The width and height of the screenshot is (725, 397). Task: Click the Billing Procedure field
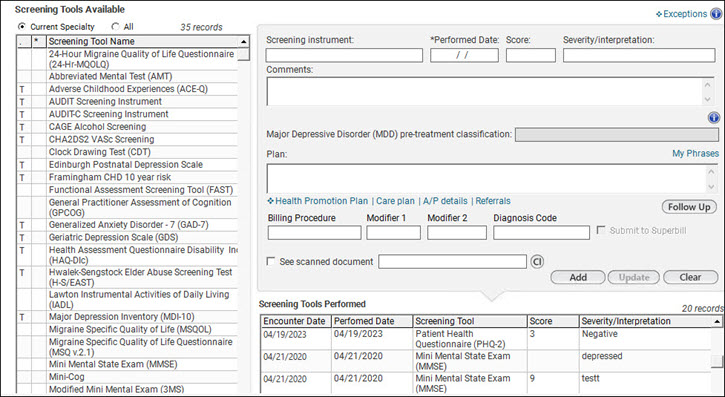point(314,232)
